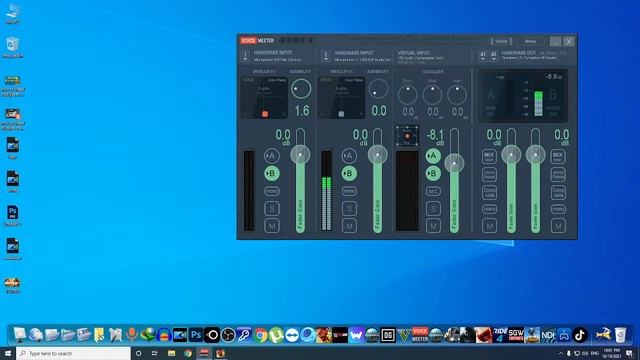The image size is (640, 360).
Task: Click the master output level meter display
Action: pyautogui.click(x=523, y=96)
